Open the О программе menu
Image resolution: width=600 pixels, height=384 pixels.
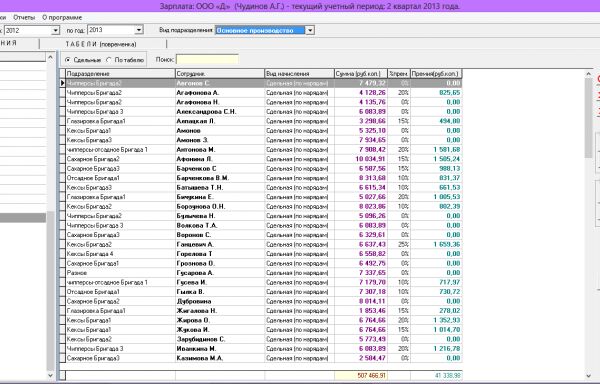click(x=62, y=18)
